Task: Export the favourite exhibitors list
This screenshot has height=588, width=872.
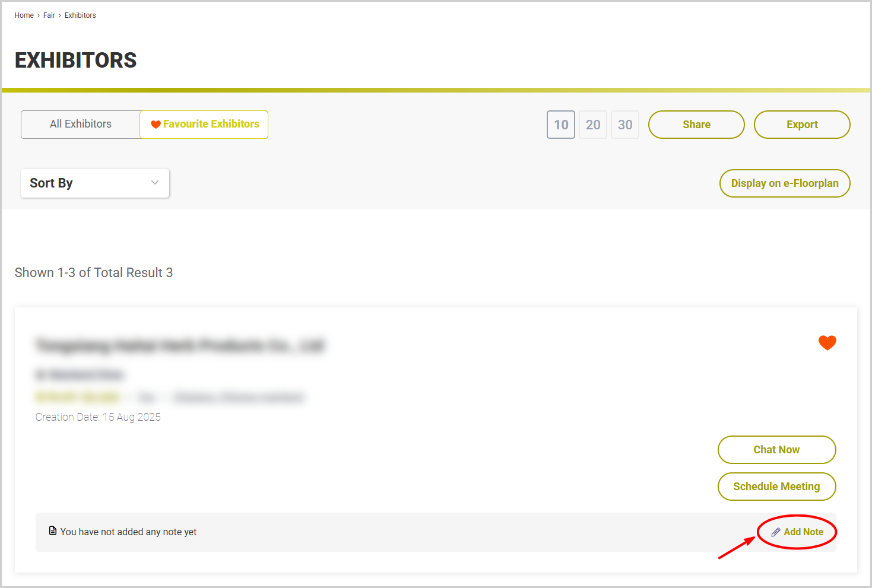Action: pos(802,125)
